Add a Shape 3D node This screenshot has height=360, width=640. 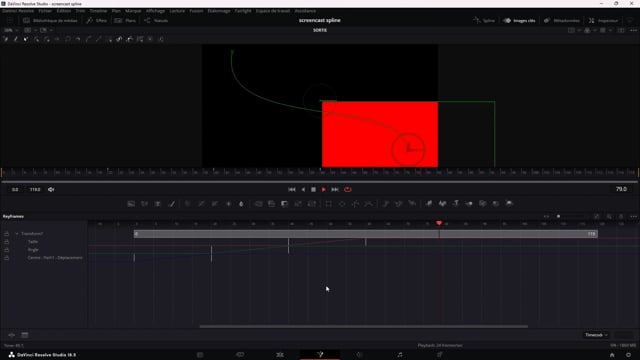pos(442,204)
